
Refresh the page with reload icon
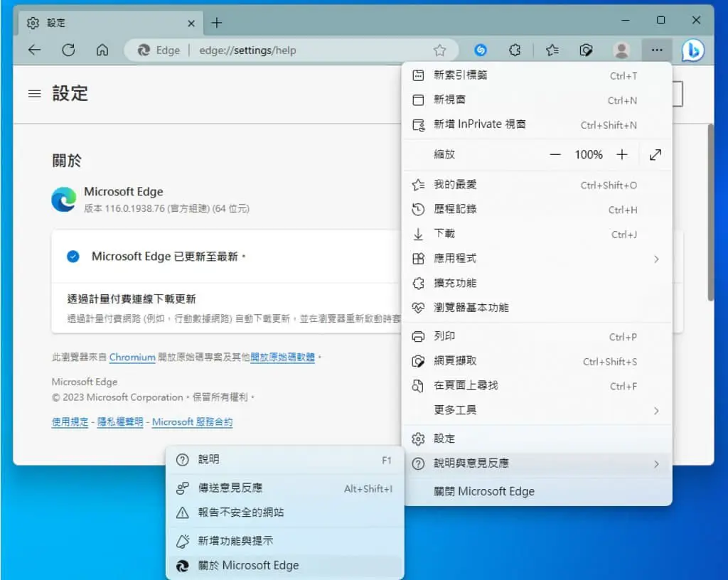(x=68, y=50)
